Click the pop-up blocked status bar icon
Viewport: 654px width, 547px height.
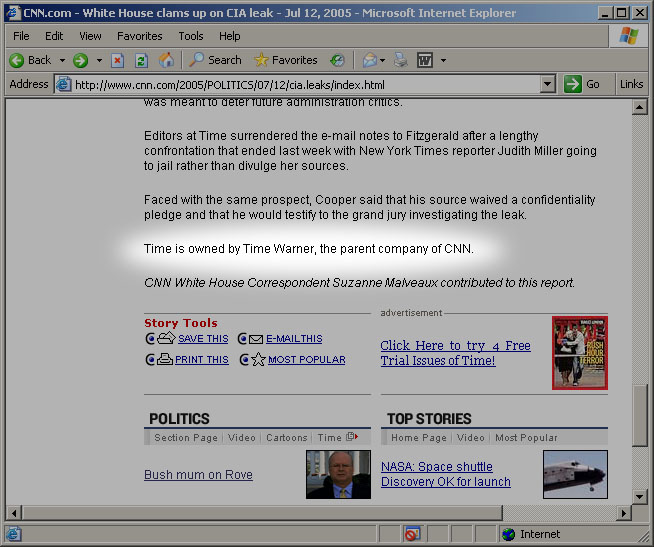(x=412, y=534)
